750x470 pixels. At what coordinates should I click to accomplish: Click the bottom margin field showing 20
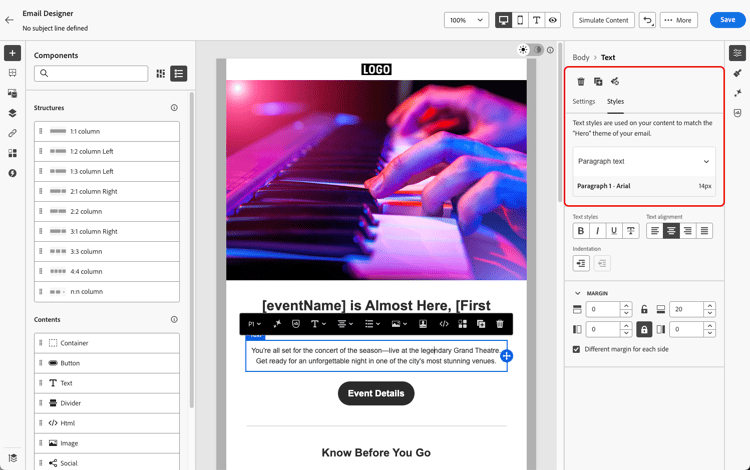point(686,309)
